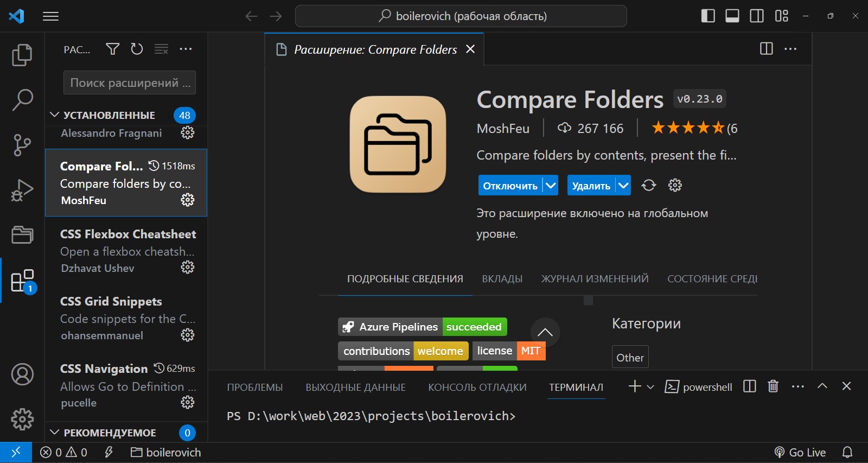The width and height of the screenshot is (868, 463).
Task: Collapse the УСТАНОВЛЕННЫЕ section
Action: [55, 115]
